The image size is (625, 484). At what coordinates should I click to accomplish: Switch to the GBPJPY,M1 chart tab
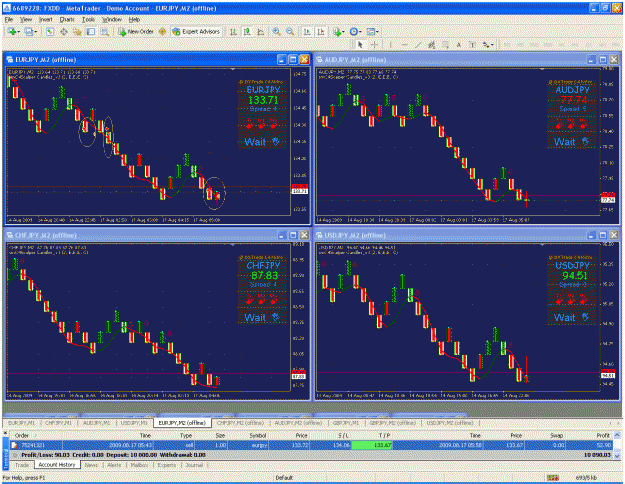(347, 423)
